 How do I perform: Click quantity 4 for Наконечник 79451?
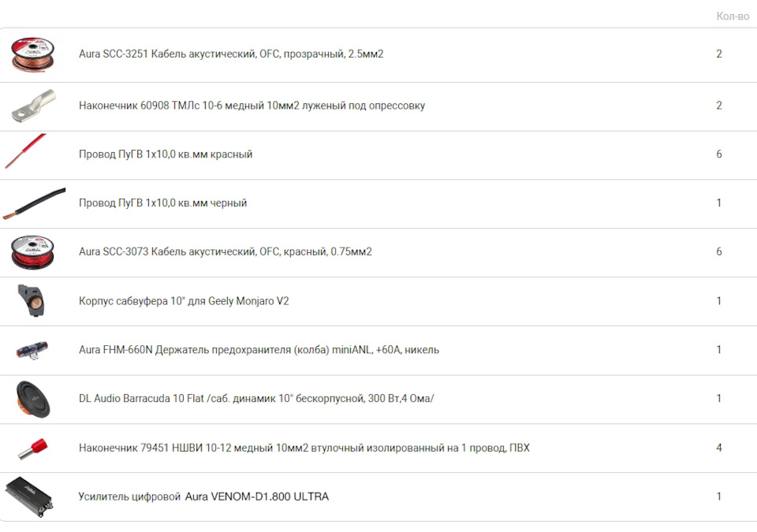(719, 448)
